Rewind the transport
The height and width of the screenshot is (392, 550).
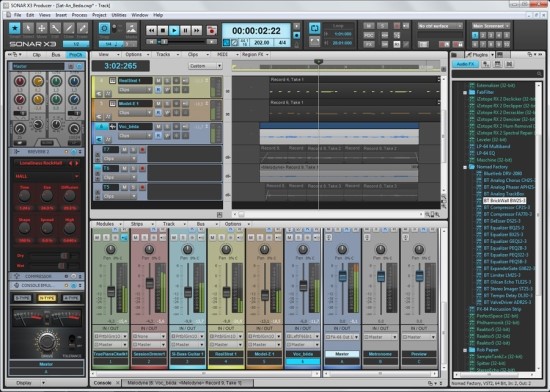pos(151,31)
